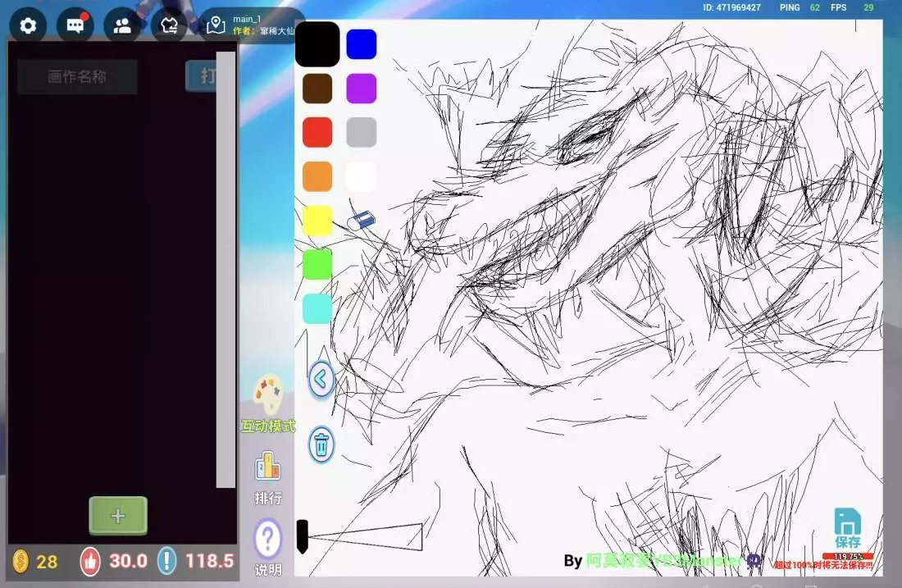Click the vertical scrollbar in left panel
The width and height of the screenshot is (902, 588).
(225, 271)
